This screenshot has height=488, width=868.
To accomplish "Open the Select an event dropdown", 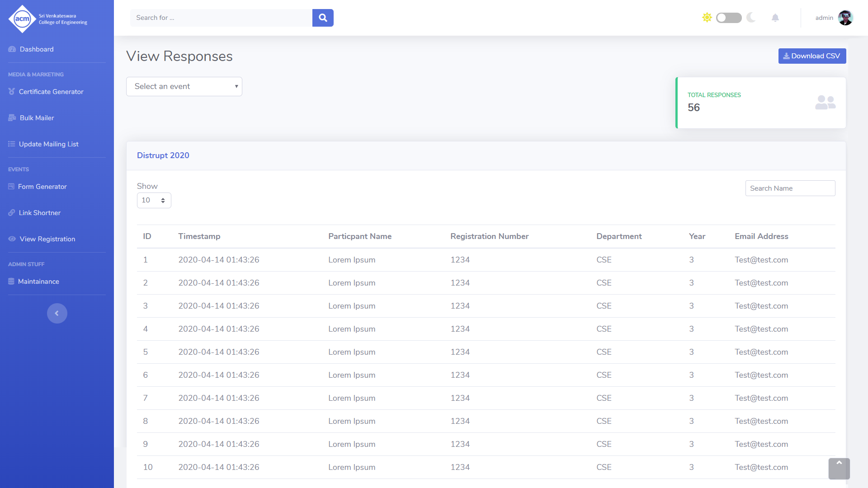I will (x=184, y=86).
